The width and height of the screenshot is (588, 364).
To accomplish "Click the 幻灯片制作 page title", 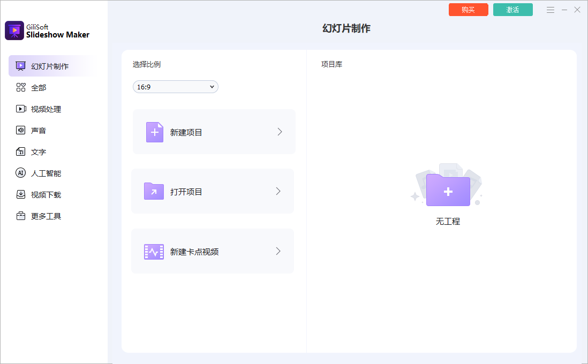I will point(346,28).
